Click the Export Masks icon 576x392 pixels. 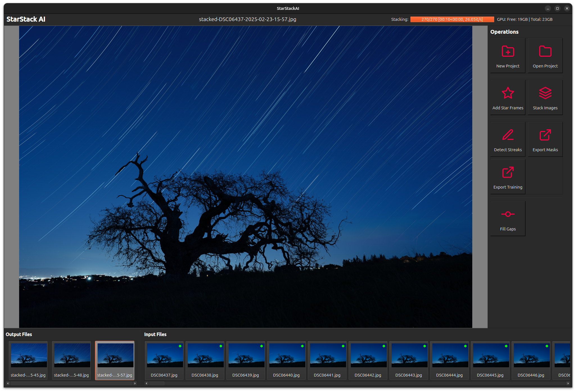click(x=545, y=135)
